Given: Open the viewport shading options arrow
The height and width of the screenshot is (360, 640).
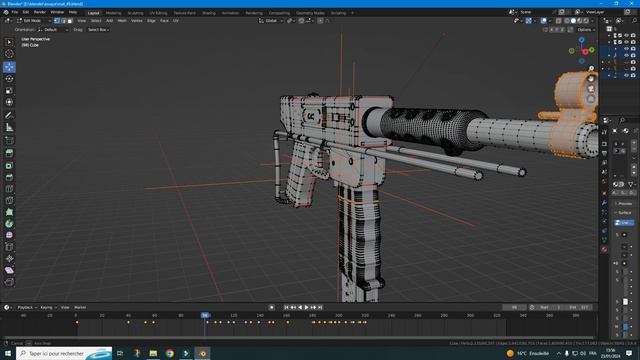Looking at the screenshot, I should coord(593,20).
